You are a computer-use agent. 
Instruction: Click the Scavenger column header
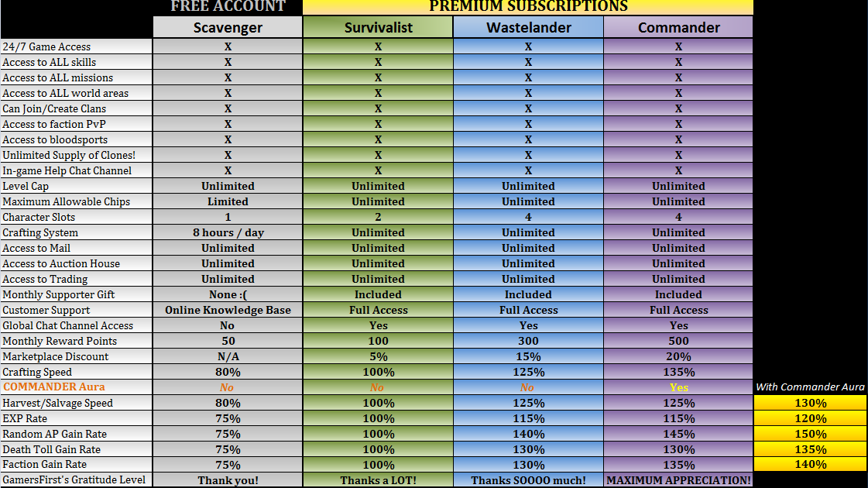(228, 27)
